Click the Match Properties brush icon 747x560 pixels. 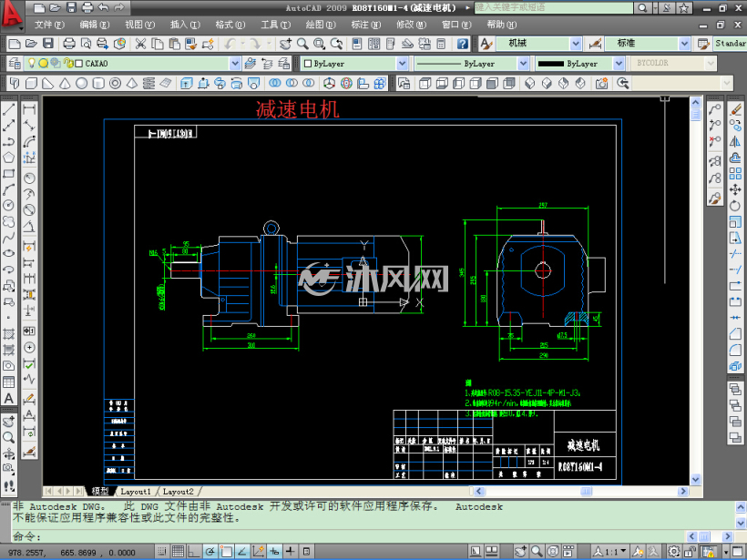point(191,44)
